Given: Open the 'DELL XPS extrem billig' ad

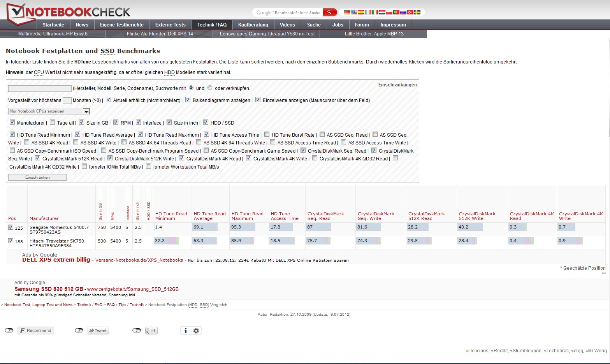Looking at the screenshot, I should (56, 260).
